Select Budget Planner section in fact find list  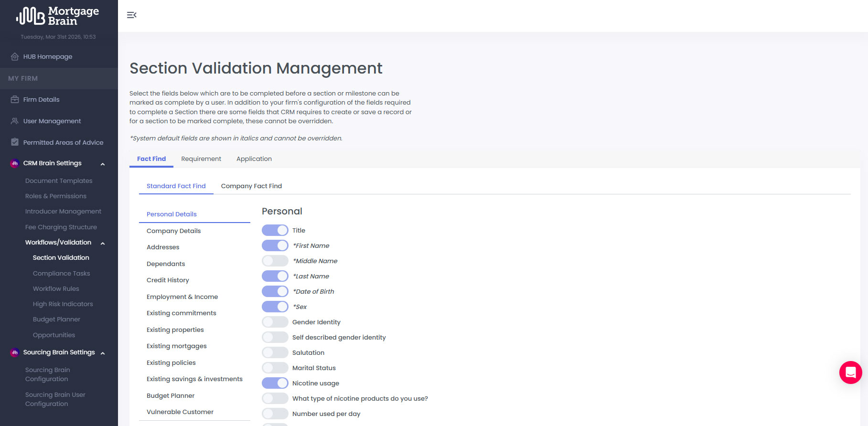[194, 396]
